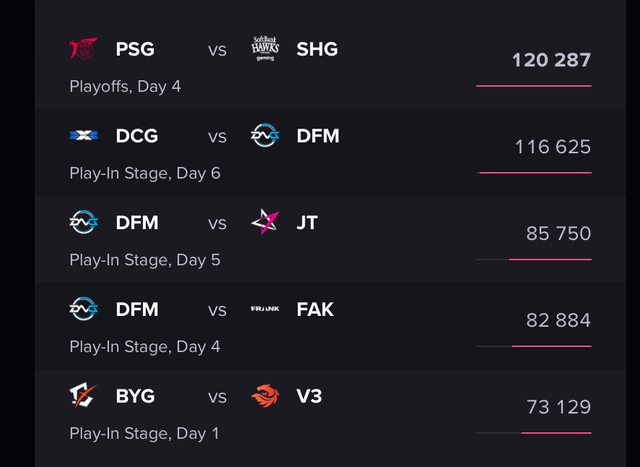Click the FAK Frank logo
Viewport: 640px width, 467px height.
click(x=265, y=309)
